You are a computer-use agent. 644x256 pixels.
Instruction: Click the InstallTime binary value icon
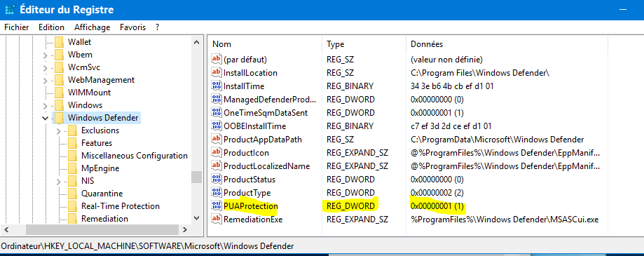pos(216,86)
